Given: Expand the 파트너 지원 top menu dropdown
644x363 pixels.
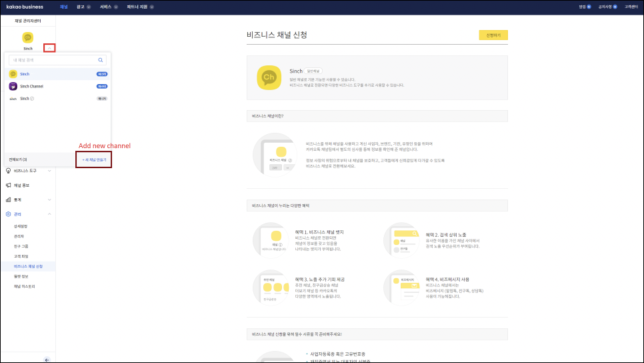Looking at the screenshot, I should (141, 7).
